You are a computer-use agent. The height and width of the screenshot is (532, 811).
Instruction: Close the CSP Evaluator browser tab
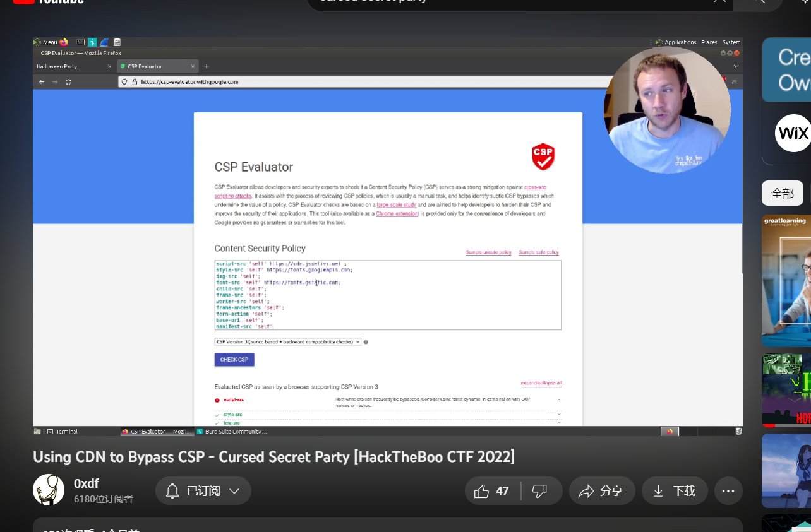(x=193, y=66)
